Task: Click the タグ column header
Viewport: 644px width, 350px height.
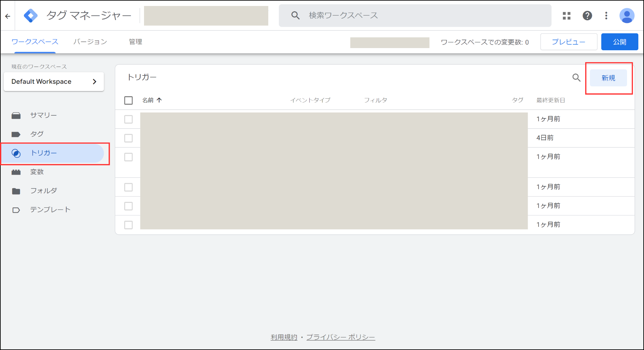Action: pos(517,100)
